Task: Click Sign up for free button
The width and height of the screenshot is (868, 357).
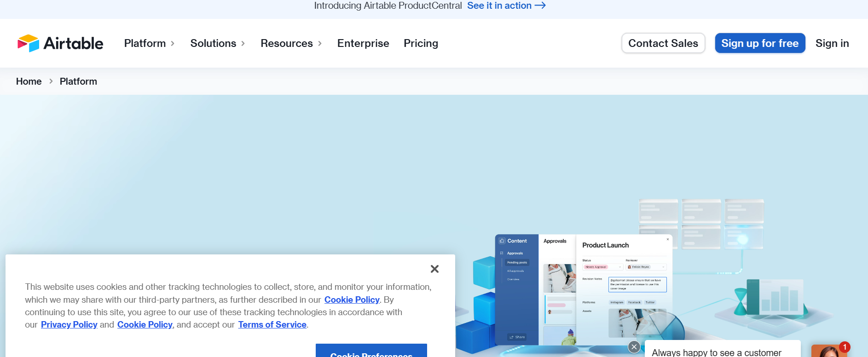Action: (x=760, y=43)
